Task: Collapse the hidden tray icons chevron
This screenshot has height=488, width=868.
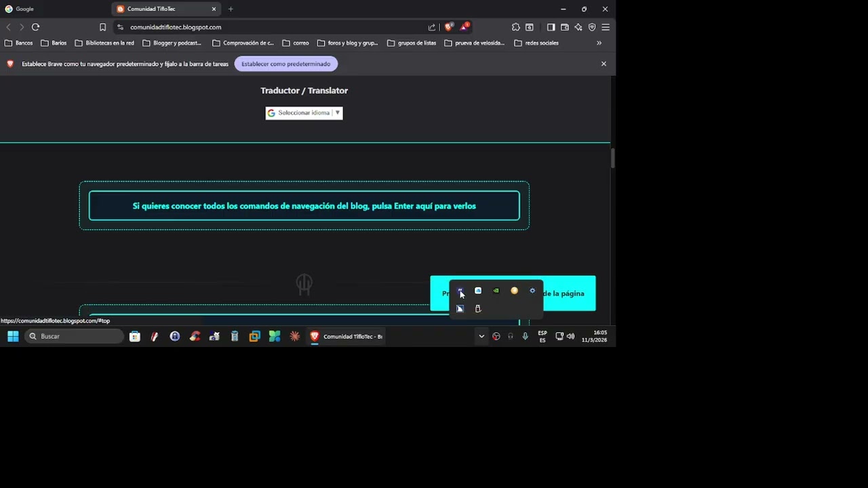Action: point(481,336)
